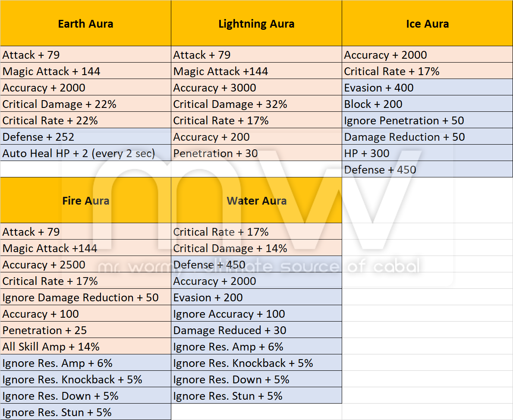Click the Ignore Penetration + 50 cell

(427, 120)
